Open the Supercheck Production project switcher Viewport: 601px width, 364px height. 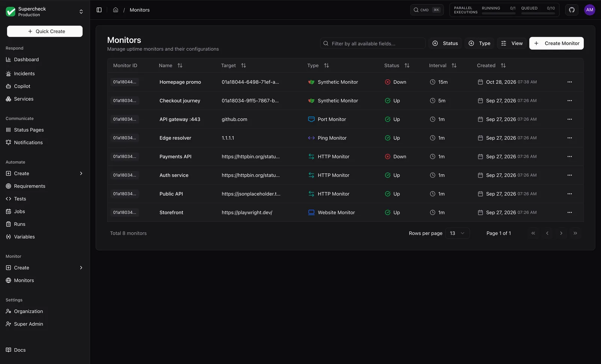pyautogui.click(x=45, y=12)
